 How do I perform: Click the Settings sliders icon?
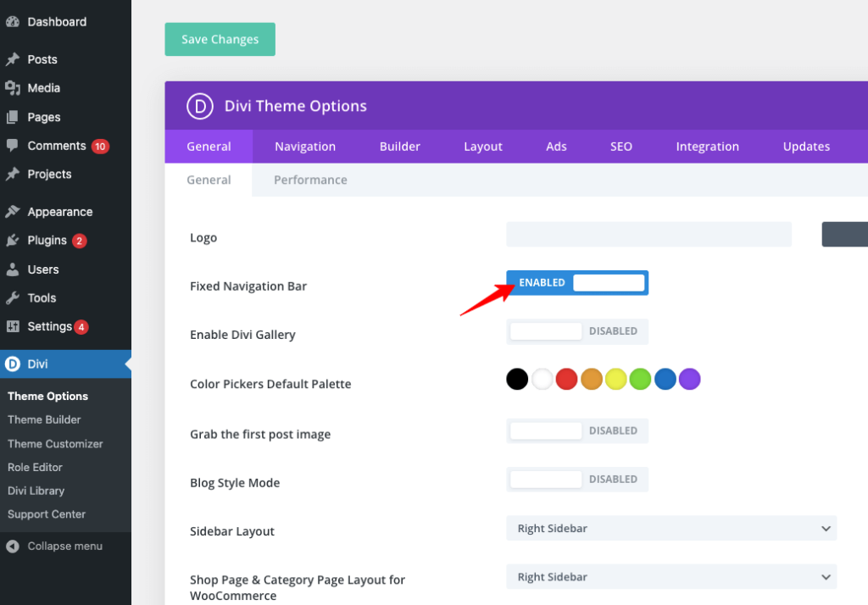pyautogui.click(x=13, y=326)
